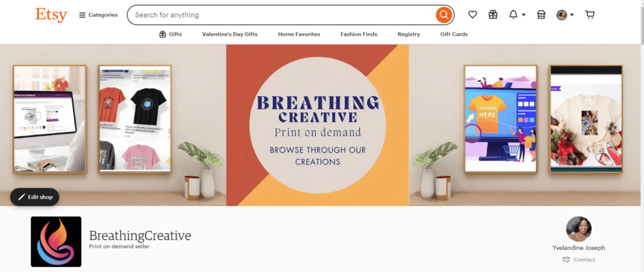Open notifications bell icon
This screenshot has height=272, width=644.
pos(513,15)
